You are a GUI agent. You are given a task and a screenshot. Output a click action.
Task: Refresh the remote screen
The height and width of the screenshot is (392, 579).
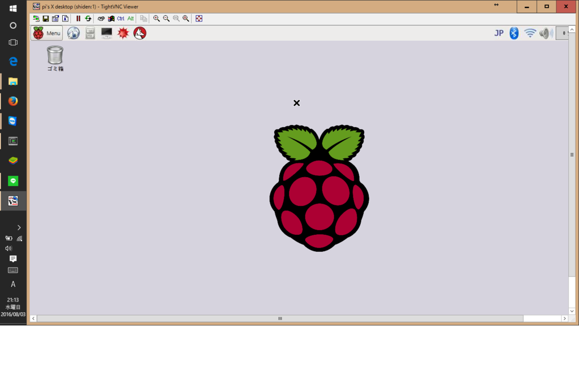[88, 19]
